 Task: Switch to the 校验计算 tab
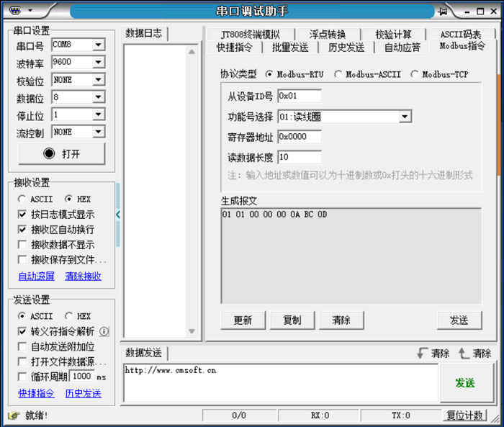393,35
